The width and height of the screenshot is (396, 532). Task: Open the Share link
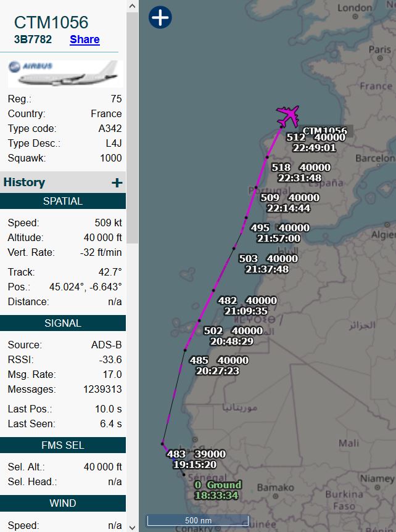coord(85,39)
